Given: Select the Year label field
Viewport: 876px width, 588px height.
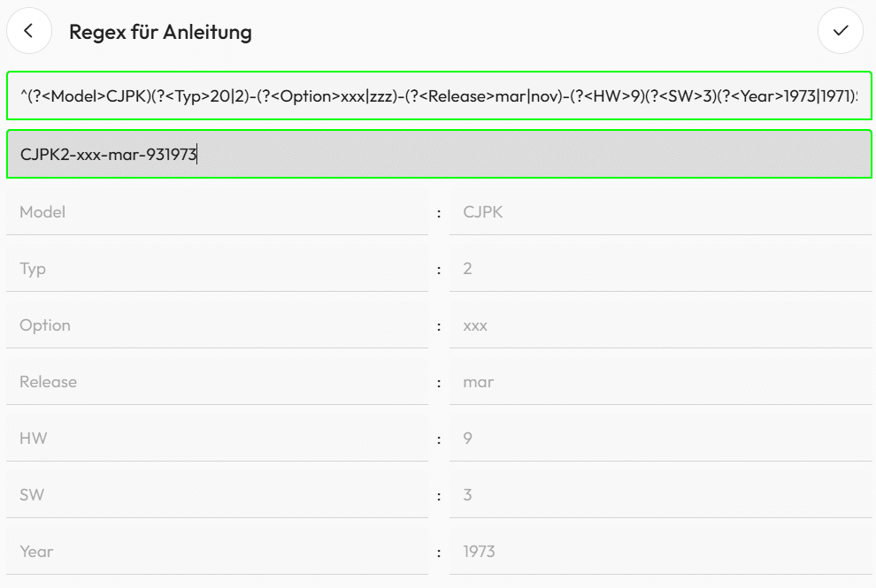Looking at the screenshot, I should [217, 552].
